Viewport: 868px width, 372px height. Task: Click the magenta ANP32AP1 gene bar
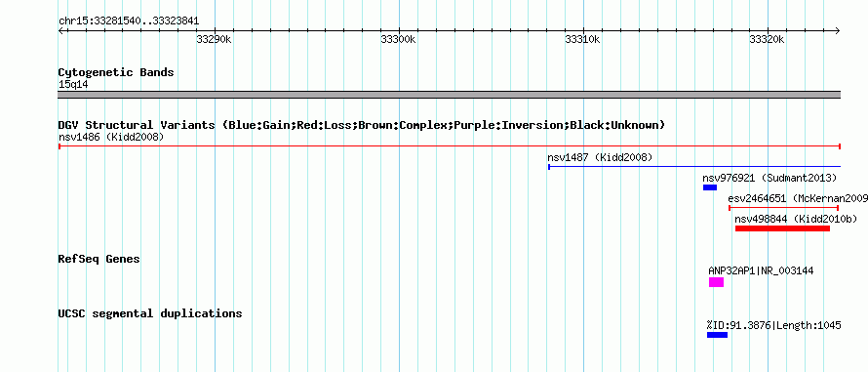point(716,282)
